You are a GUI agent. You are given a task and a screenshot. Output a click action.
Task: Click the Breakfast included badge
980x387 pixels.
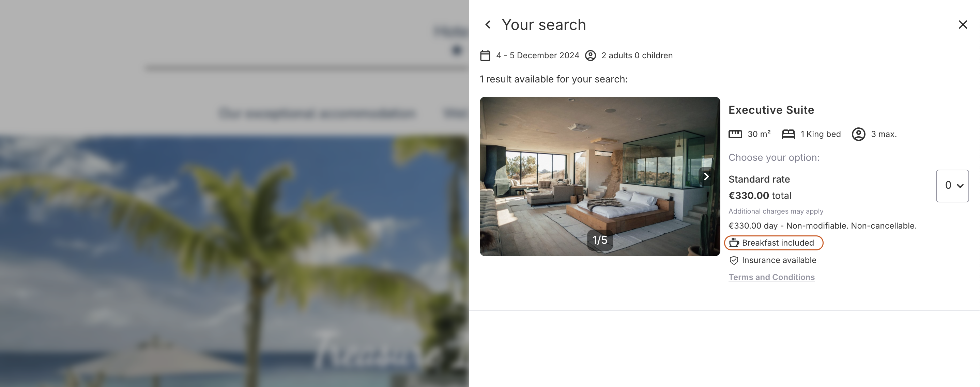pyautogui.click(x=774, y=243)
